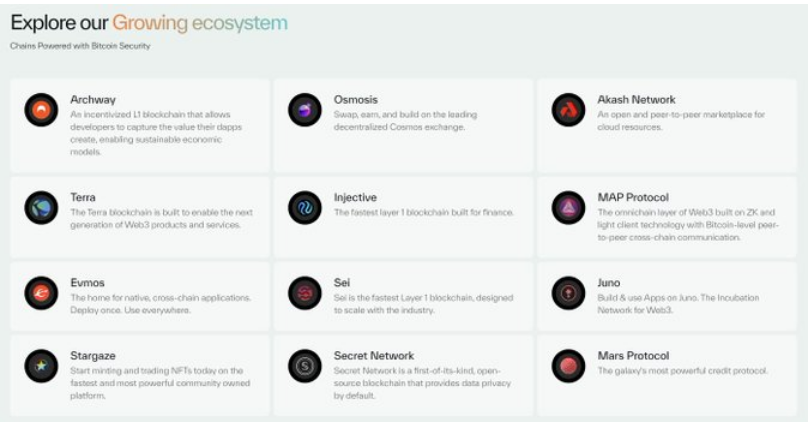
Task: Click the Terra globe logo icon
Action: pos(41,208)
